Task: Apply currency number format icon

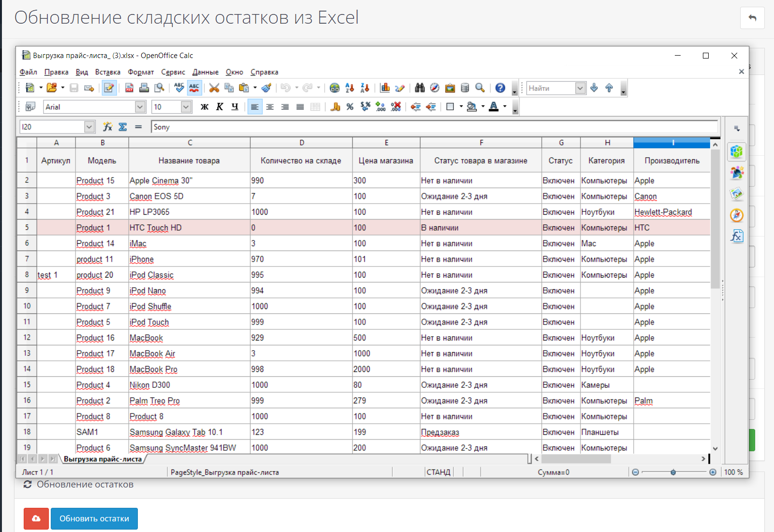Action: pyautogui.click(x=335, y=107)
